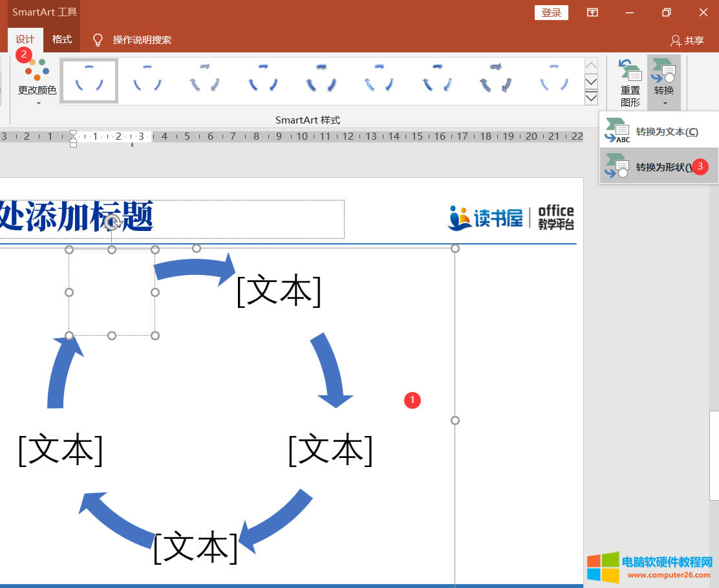
Task: Click the 登录 sign-in button
Action: pos(551,12)
